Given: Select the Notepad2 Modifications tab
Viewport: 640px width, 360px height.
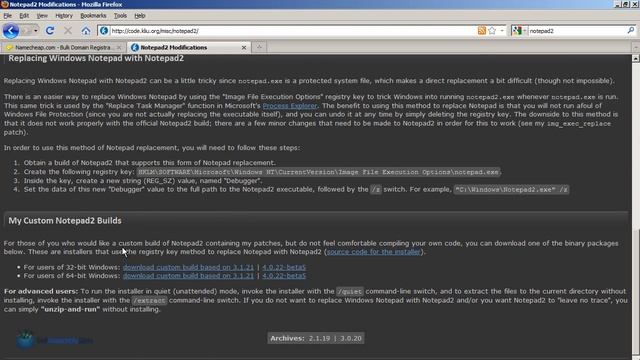Looking at the screenshot, I should pos(188,47).
